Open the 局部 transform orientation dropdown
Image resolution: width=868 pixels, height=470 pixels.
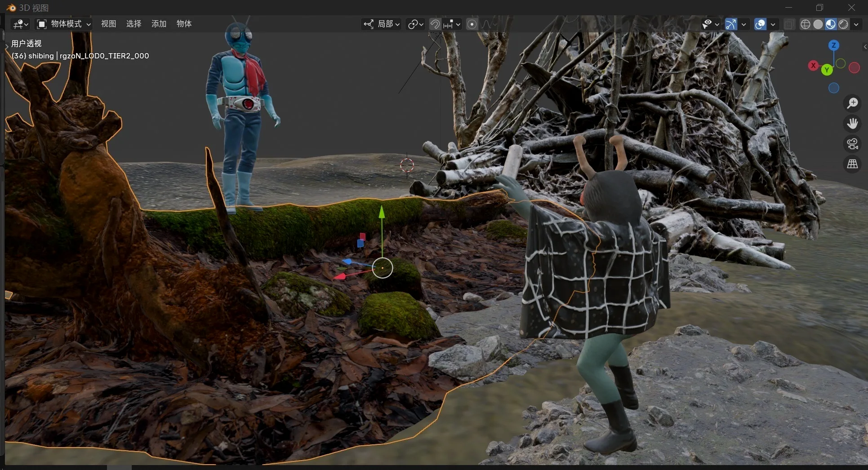pyautogui.click(x=382, y=24)
